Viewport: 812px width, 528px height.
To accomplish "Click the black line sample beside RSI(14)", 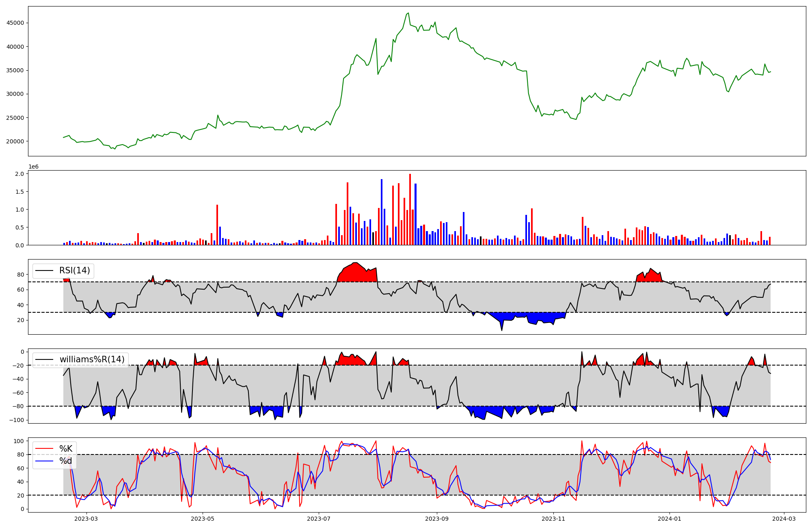I will click(x=44, y=270).
